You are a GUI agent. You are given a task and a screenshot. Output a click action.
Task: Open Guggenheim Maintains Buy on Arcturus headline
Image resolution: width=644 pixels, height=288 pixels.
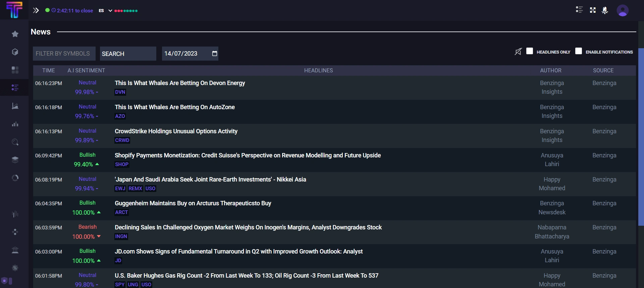click(193, 203)
